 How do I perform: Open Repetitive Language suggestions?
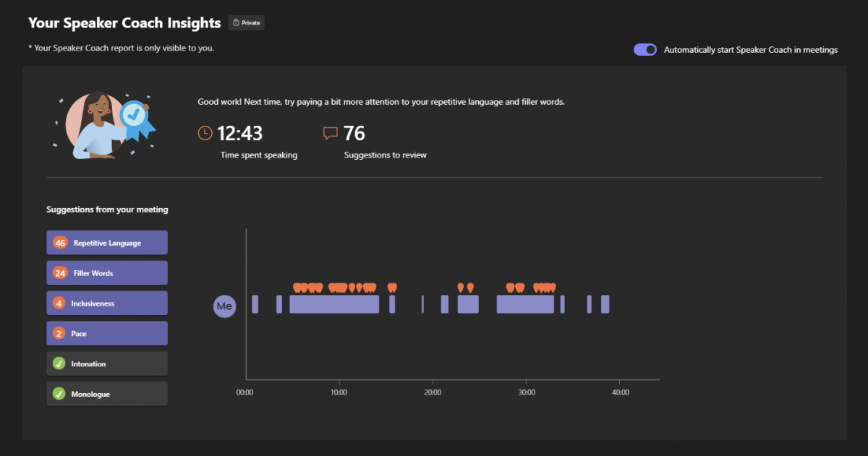click(x=107, y=243)
